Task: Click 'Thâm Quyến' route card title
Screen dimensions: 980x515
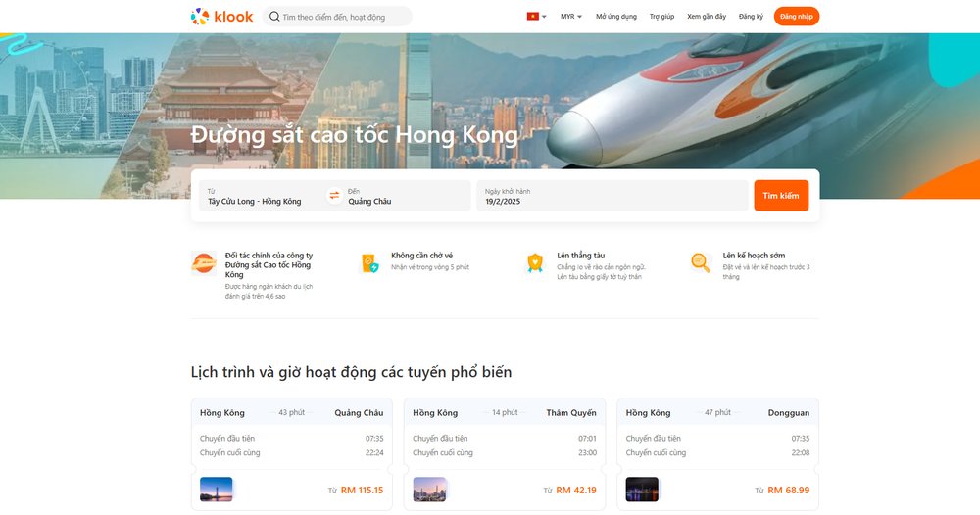Action: click(x=571, y=412)
